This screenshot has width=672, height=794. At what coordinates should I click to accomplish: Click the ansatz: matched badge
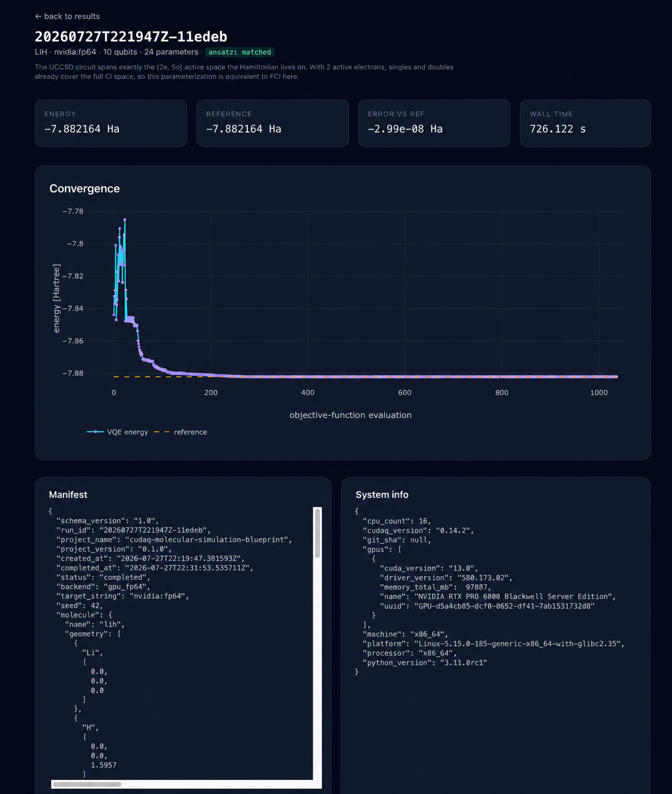tap(240, 52)
